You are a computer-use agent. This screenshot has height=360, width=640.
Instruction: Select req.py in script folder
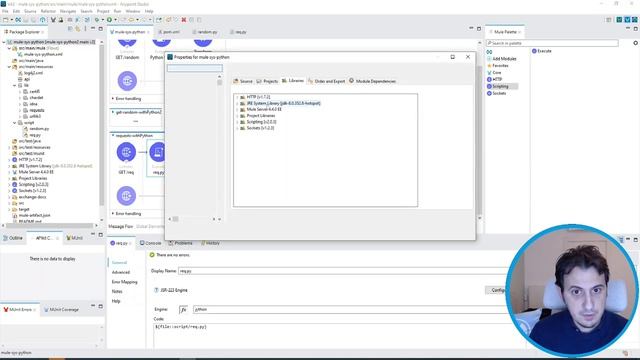[35, 135]
